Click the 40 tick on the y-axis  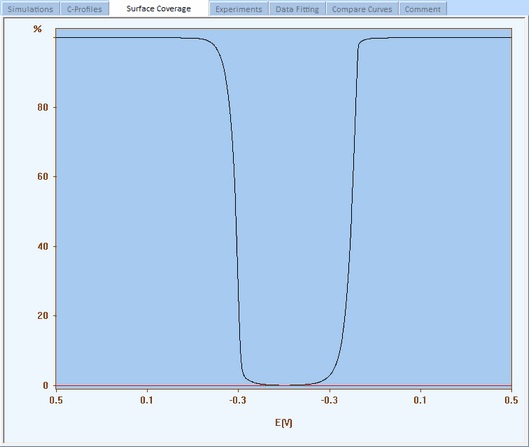coord(43,246)
